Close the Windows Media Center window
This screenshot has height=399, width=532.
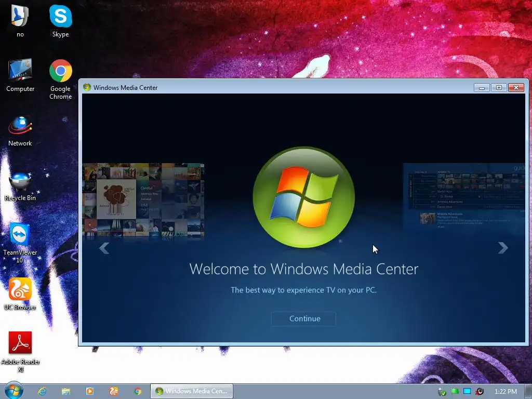[x=516, y=87]
